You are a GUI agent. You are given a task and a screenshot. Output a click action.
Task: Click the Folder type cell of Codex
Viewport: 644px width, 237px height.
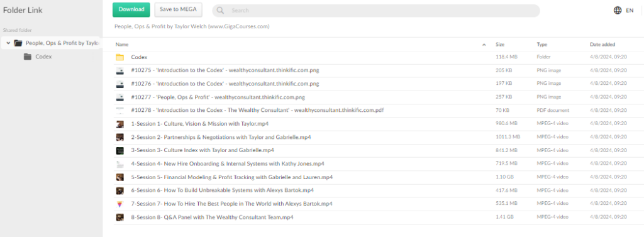[x=543, y=57]
